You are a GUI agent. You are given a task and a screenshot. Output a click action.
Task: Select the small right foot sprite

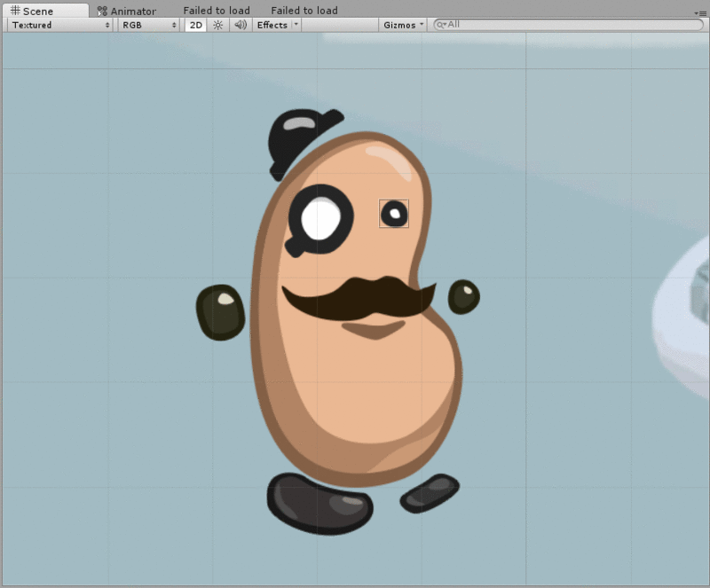(x=430, y=493)
